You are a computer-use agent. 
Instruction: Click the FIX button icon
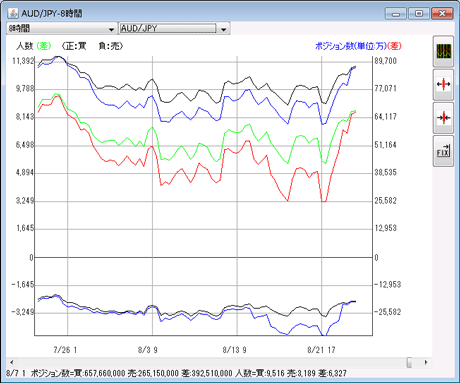[443, 151]
